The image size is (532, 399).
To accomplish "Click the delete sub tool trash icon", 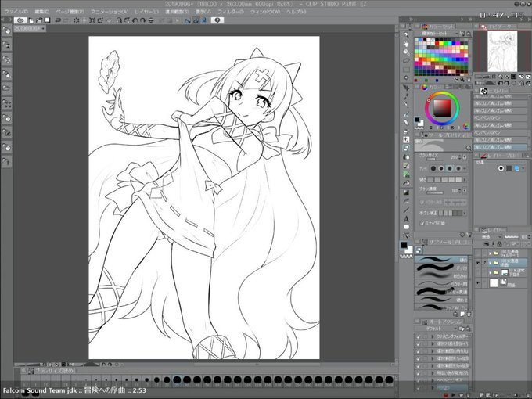I will [x=469, y=315].
